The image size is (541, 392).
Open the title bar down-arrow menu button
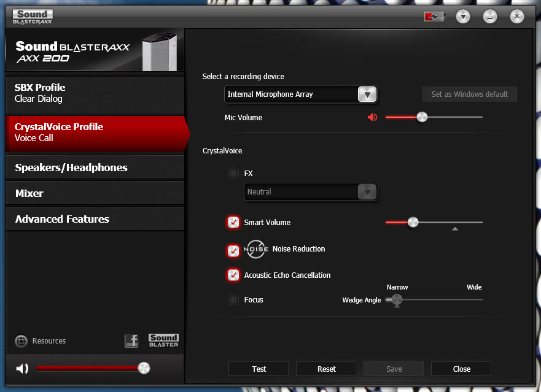pyautogui.click(x=463, y=16)
